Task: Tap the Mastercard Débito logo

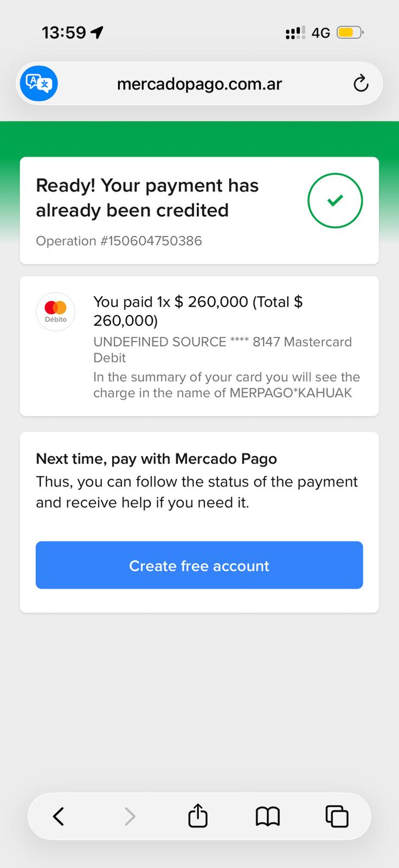Action: pyautogui.click(x=55, y=311)
